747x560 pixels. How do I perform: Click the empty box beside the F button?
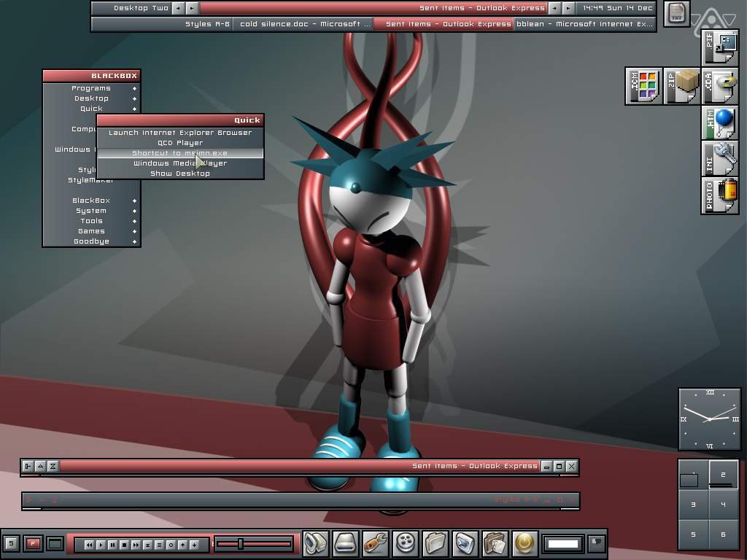(x=55, y=543)
